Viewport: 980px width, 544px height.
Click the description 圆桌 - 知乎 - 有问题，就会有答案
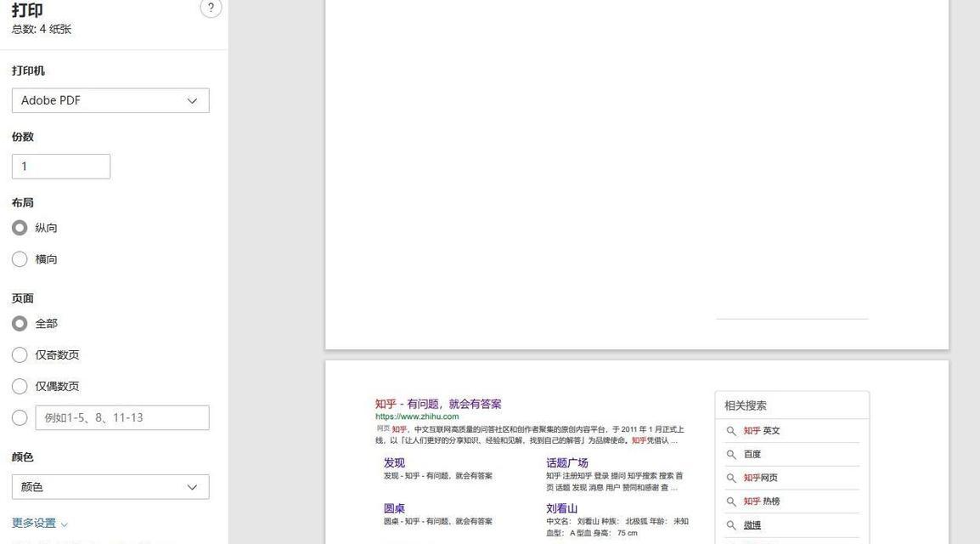(438, 521)
